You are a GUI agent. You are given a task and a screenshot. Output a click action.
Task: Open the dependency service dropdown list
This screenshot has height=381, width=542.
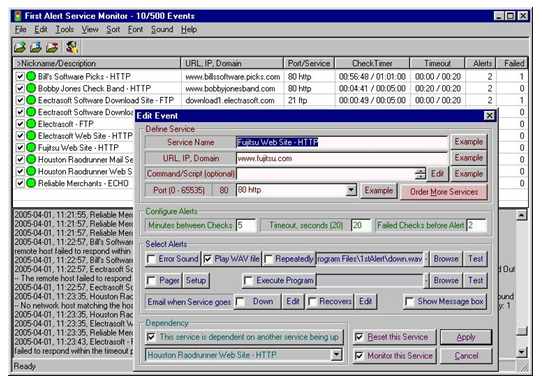tap(336, 355)
